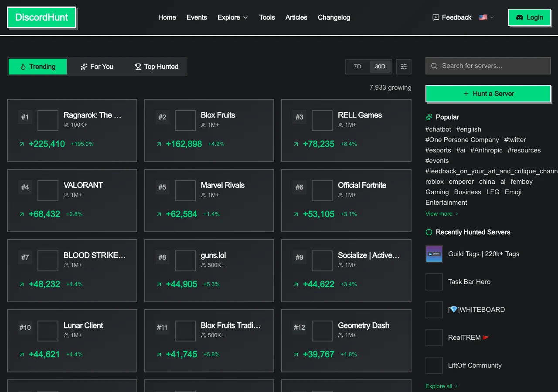Viewport: 558px width, 392px height.
Task: Open the VALORANT server card
Action: tap(72, 201)
